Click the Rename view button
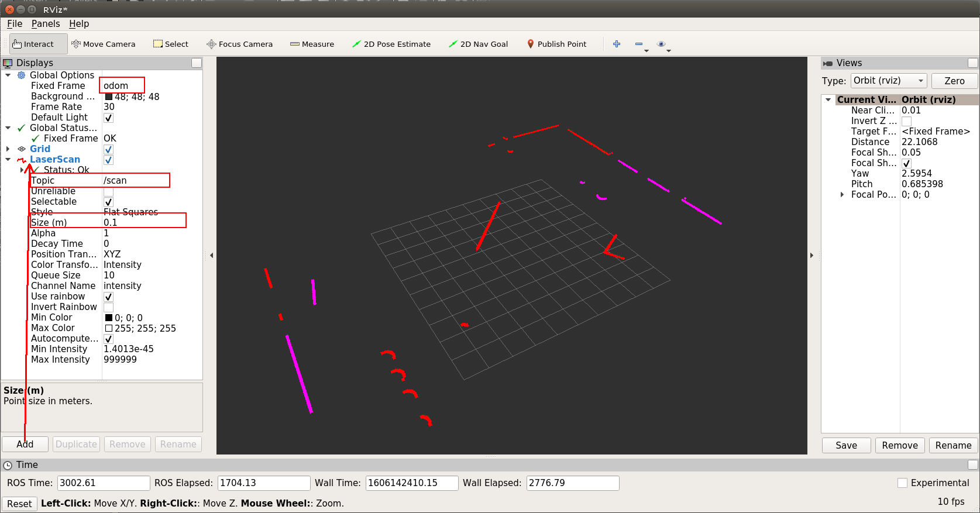The width and height of the screenshot is (980, 513). (953, 445)
